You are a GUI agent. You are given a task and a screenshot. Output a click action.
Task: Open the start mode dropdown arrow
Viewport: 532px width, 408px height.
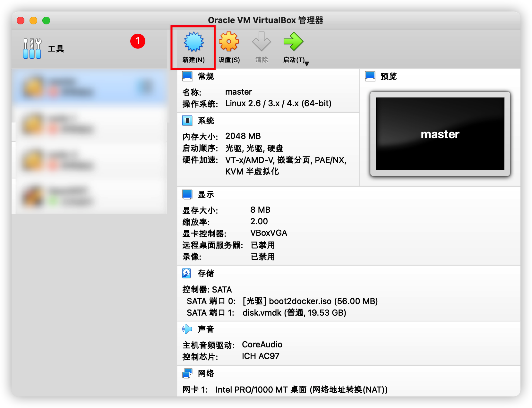(307, 64)
